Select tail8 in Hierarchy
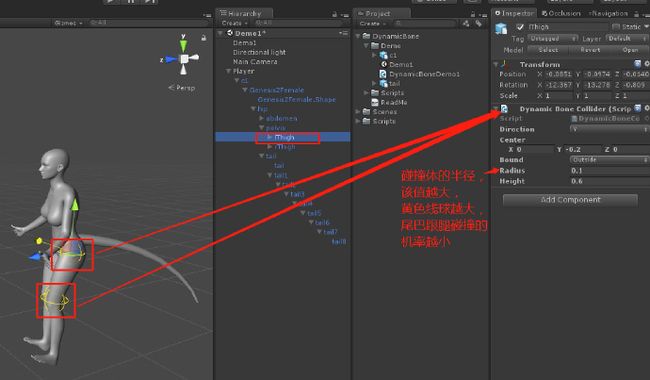This screenshot has height=380, width=650. coord(338,241)
